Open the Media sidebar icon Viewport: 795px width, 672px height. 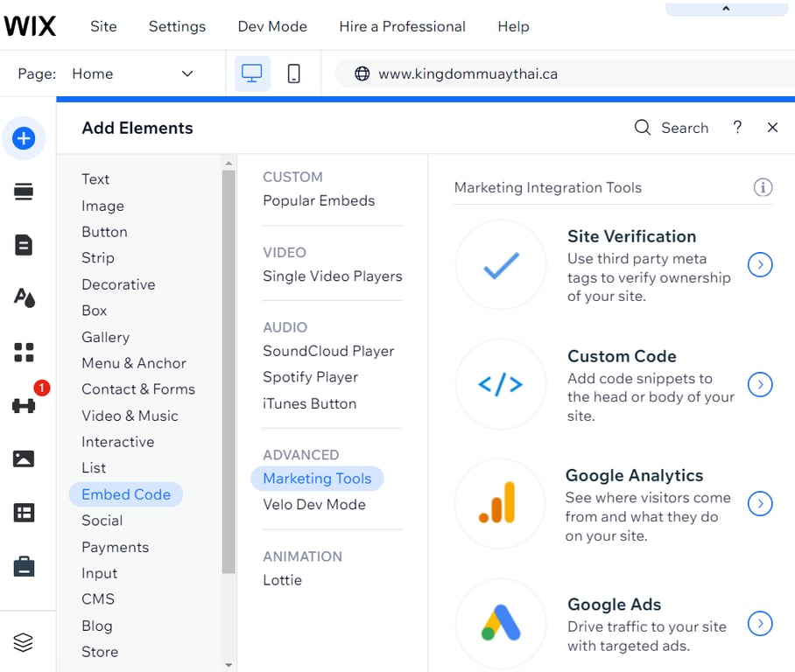(24, 458)
